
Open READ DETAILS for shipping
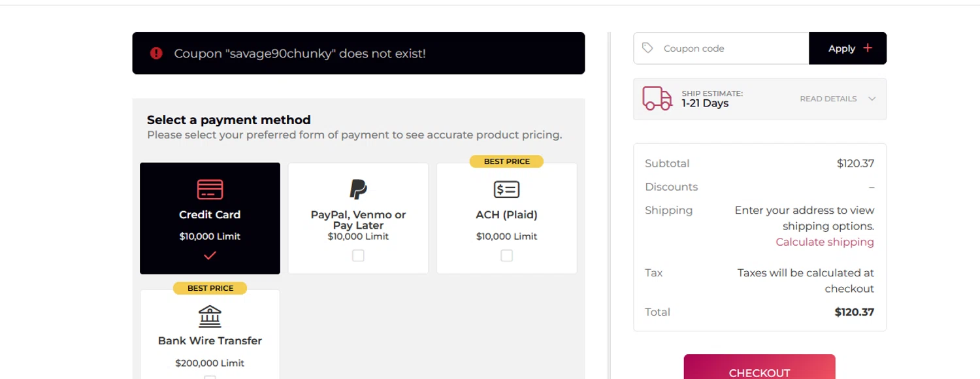pyautogui.click(x=828, y=99)
